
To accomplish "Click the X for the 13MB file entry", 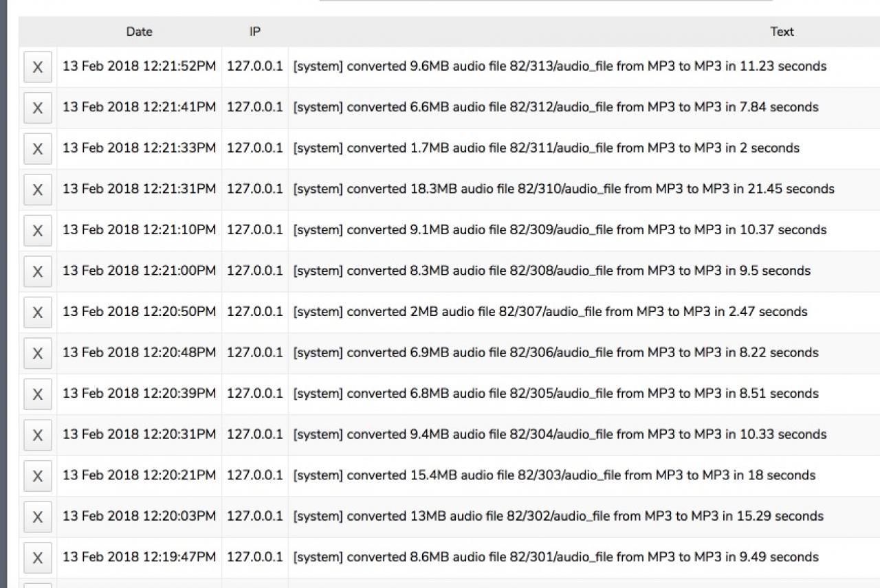I will (38, 517).
